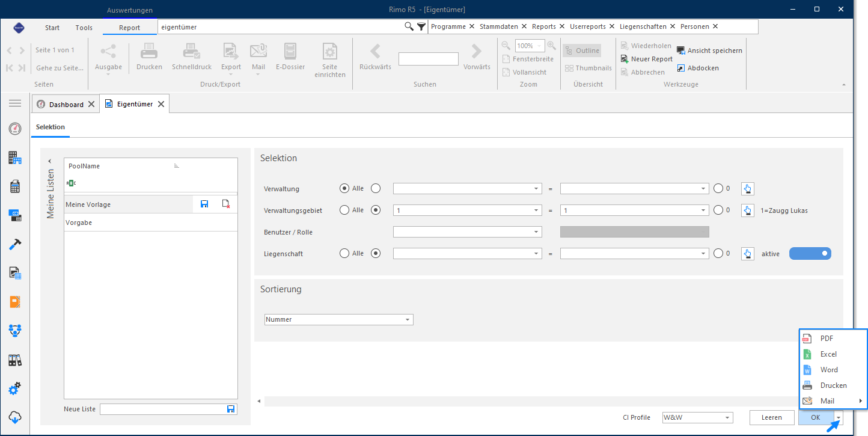Click the Leeren button
Viewport: 868px width, 436px height.
click(771, 417)
